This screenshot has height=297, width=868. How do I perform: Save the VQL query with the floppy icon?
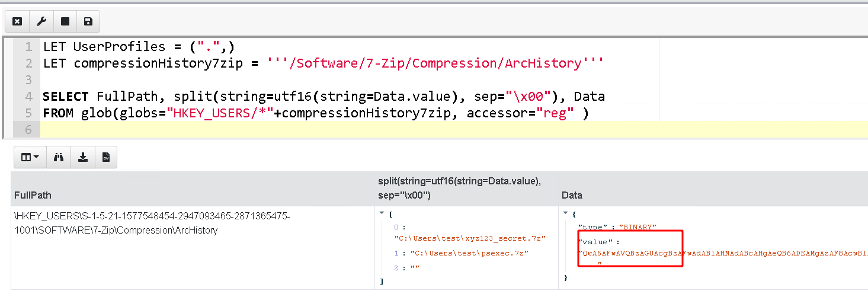[88, 21]
